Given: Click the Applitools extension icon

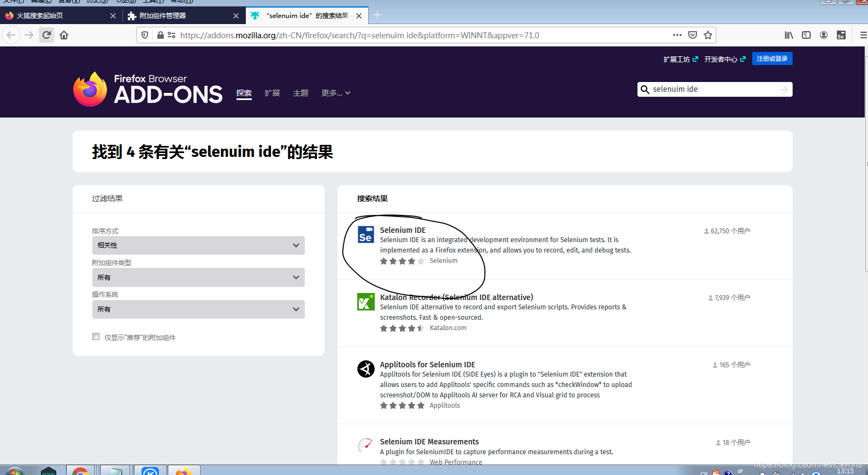Looking at the screenshot, I should point(366,369).
